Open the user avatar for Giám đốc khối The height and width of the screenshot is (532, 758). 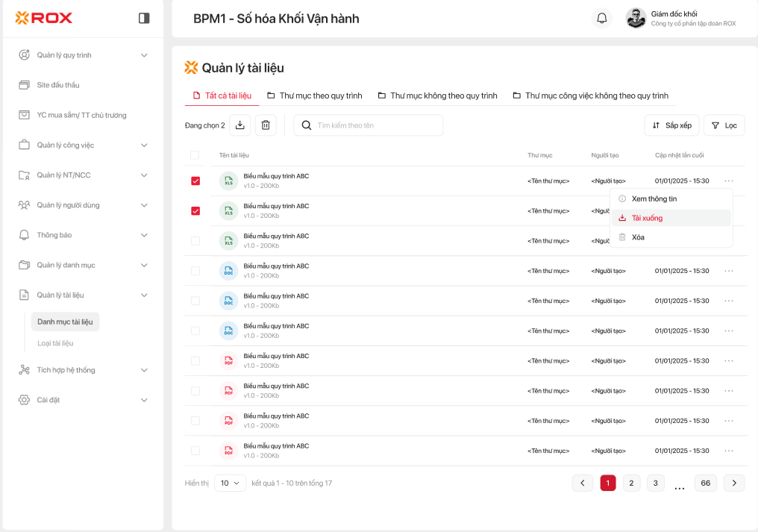(636, 19)
